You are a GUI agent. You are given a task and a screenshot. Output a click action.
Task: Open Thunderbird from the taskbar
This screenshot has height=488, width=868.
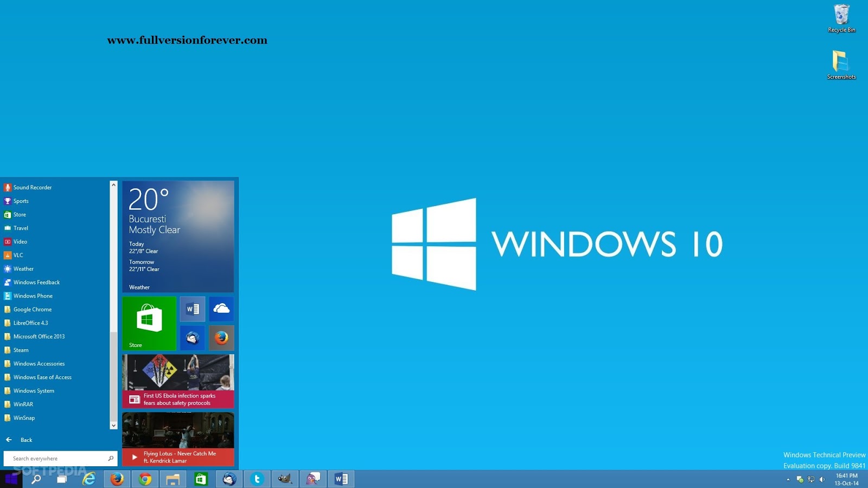tap(229, 479)
